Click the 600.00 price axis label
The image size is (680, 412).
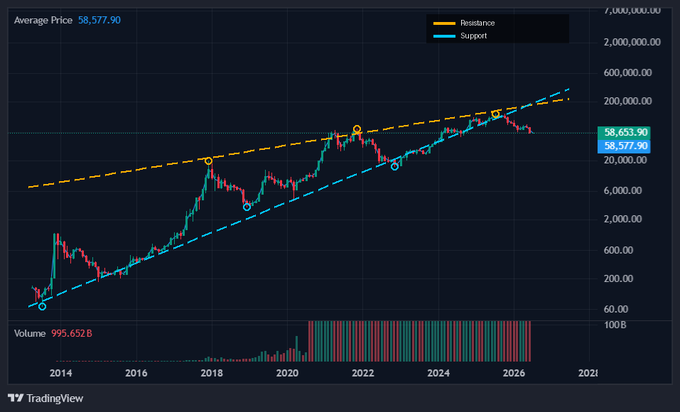coord(618,250)
